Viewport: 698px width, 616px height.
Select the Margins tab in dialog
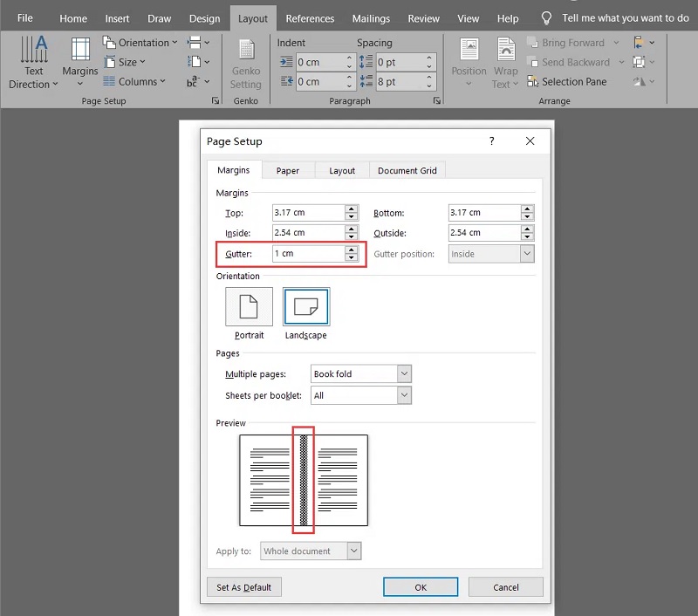coord(234,170)
